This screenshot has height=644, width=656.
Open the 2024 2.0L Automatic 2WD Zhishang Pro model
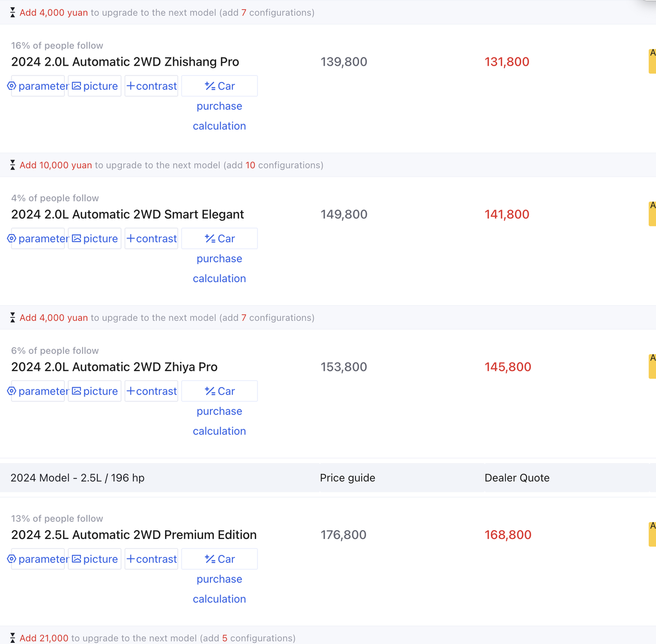(125, 62)
